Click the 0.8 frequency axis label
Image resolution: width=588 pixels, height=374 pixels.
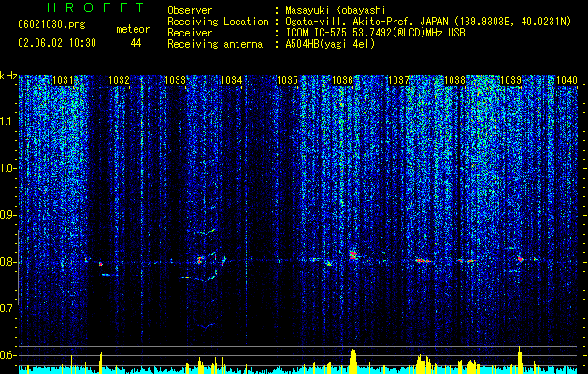coord(8,262)
